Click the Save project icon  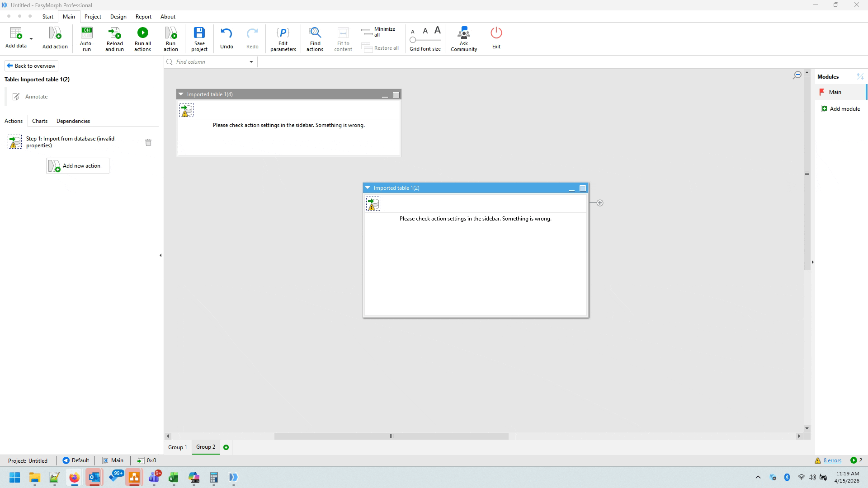point(199,33)
